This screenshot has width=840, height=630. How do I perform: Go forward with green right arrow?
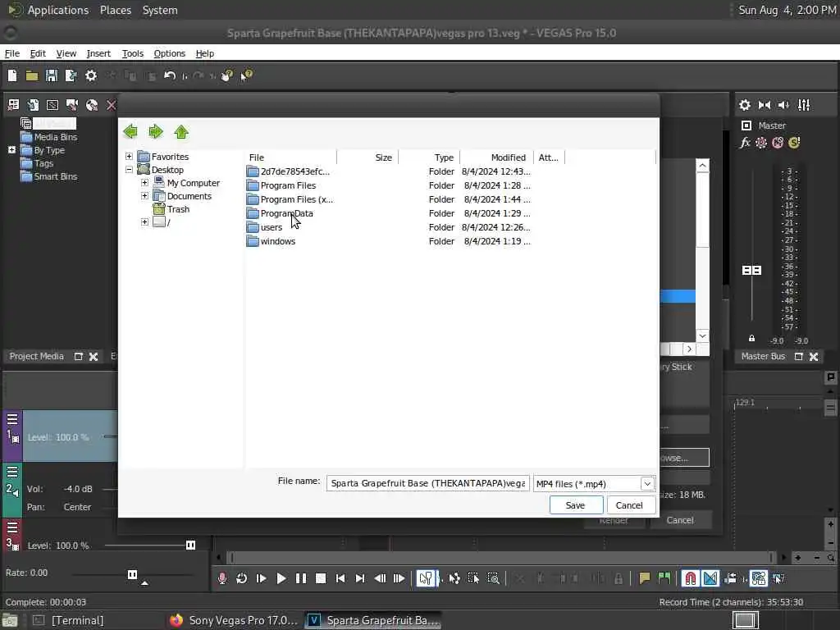coord(156,132)
